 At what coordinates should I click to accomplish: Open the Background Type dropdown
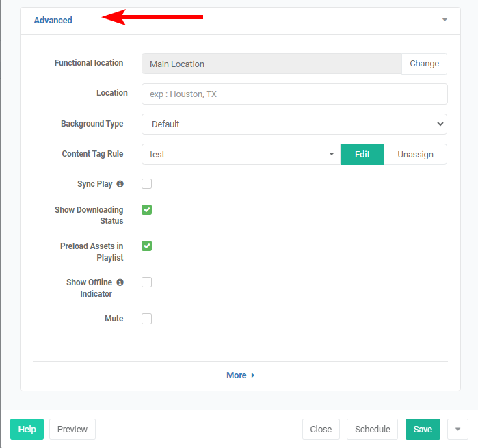click(294, 124)
